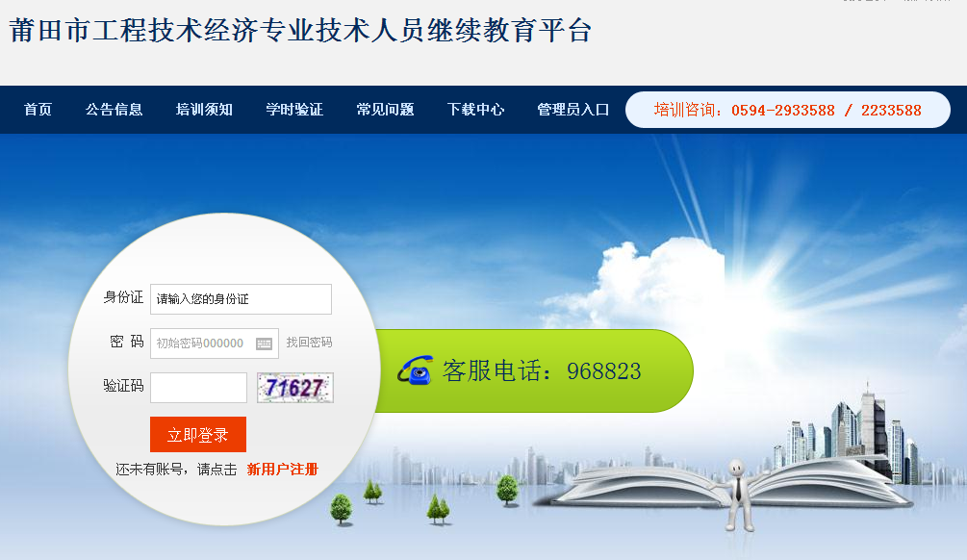
Task: Open 常见问题 from the navigation bar
Action: click(385, 110)
